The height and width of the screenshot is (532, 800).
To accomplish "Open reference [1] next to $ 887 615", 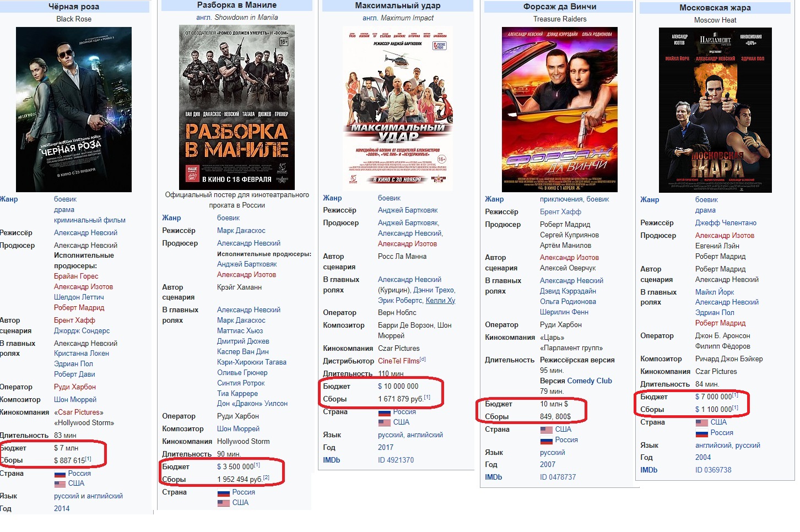I will [x=88, y=459].
